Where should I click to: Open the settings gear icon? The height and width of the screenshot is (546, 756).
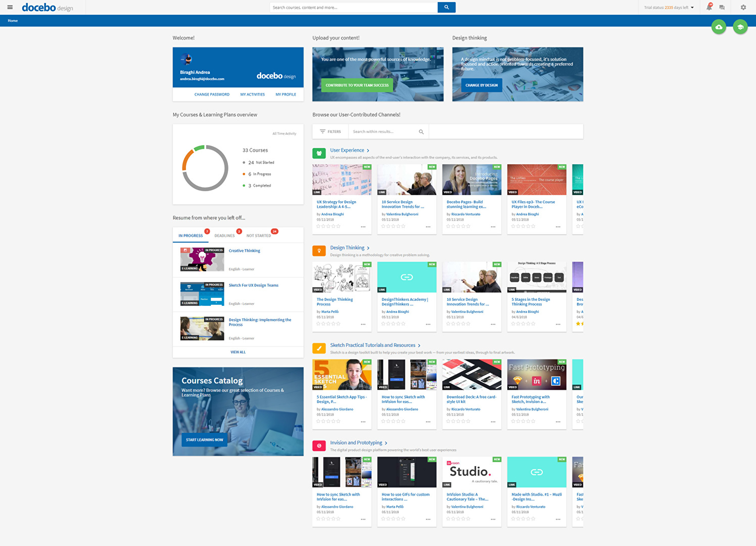[x=743, y=7]
